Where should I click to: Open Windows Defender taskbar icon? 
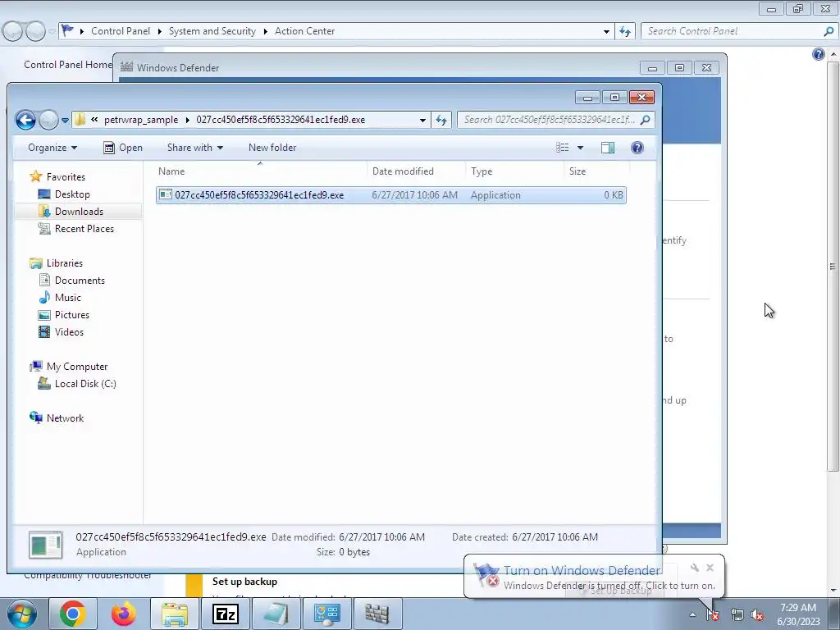pos(377,614)
